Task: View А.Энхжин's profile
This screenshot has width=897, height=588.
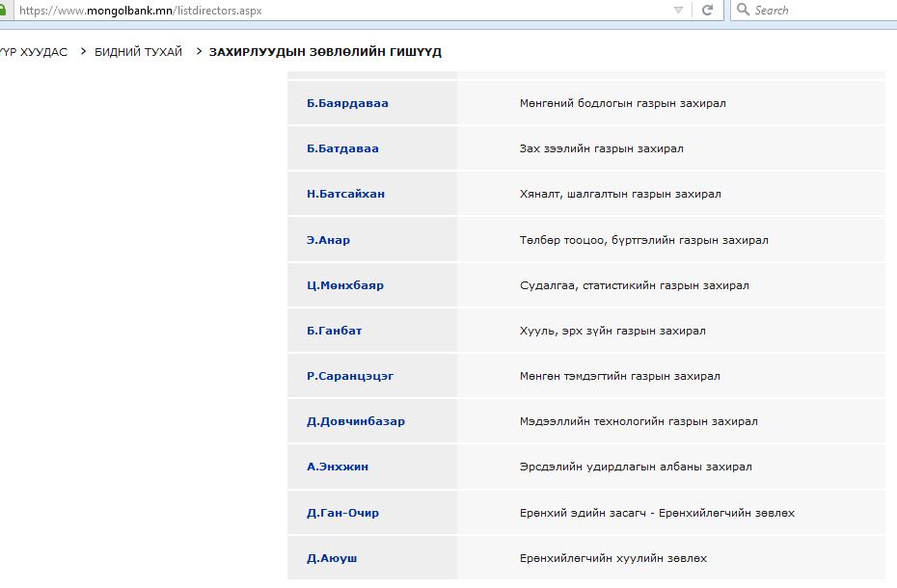Action: coord(338,467)
